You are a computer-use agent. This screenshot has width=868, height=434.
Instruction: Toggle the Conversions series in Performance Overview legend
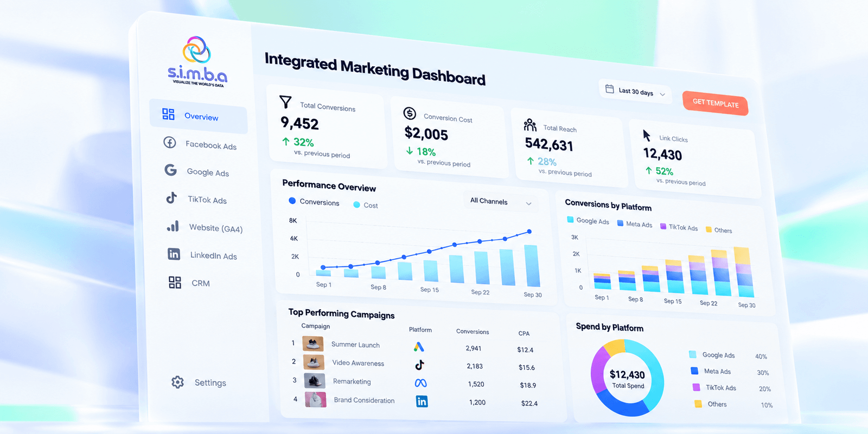point(314,202)
